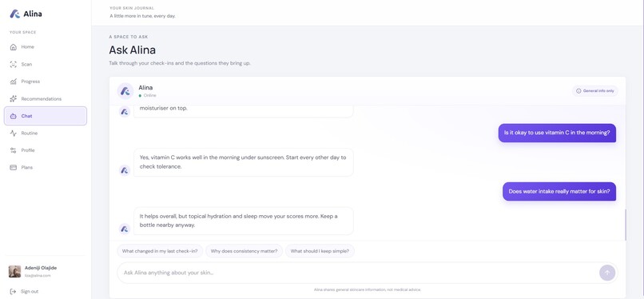This screenshot has height=299, width=644.
Task: Click the "Does water intake really matter" message
Action: [x=559, y=191]
